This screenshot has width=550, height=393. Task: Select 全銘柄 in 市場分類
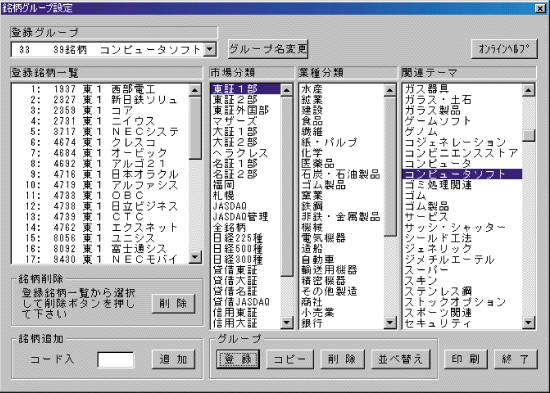pos(246,227)
